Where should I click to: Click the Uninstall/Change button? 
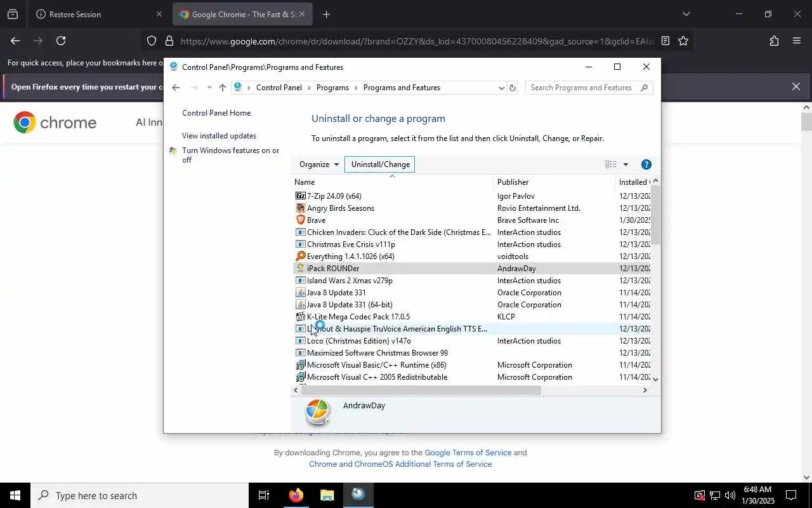[x=380, y=164]
